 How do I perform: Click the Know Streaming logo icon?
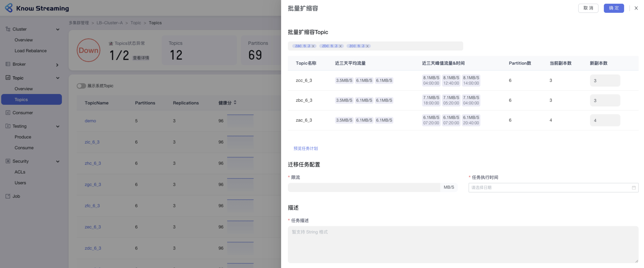[x=9, y=8]
